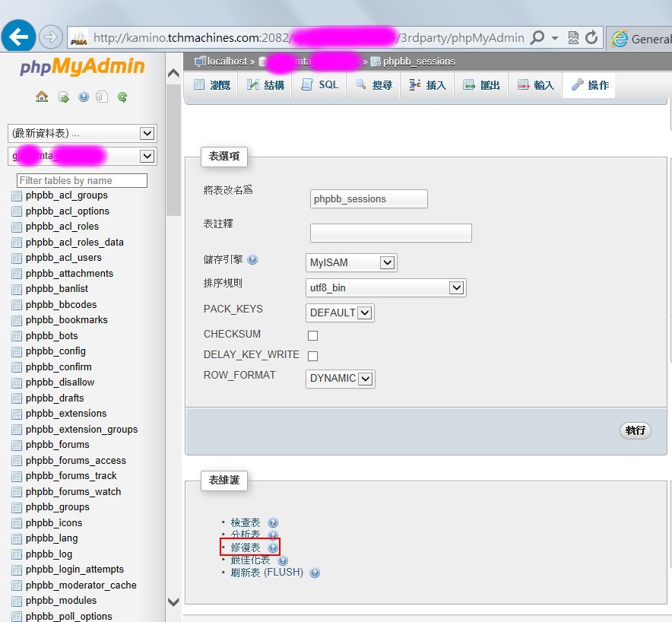Open the phpbb_attachments table
This screenshot has height=622, width=672.
tap(69, 274)
